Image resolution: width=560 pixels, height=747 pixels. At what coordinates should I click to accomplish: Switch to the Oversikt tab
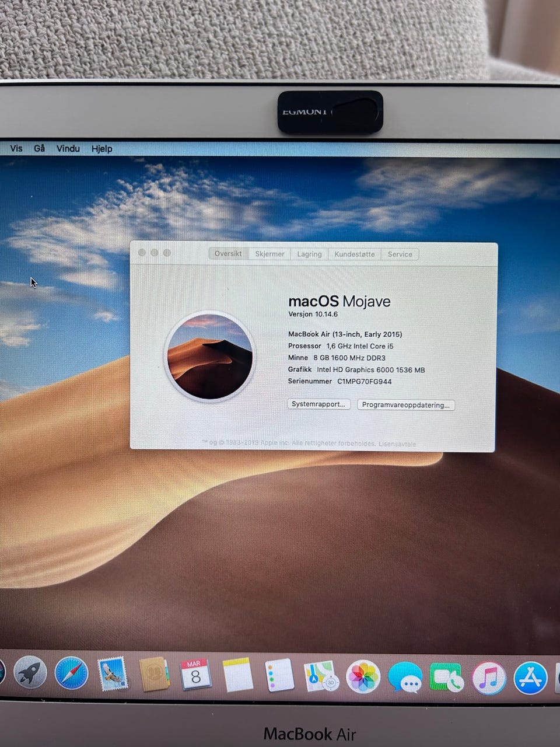pyautogui.click(x=228, y=254)
